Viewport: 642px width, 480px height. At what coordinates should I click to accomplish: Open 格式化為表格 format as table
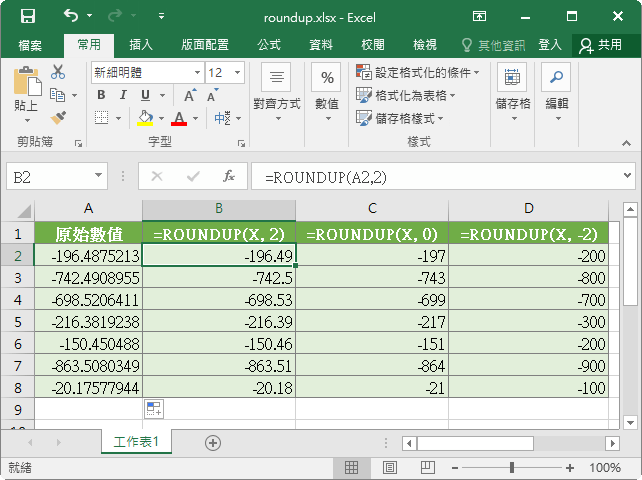tap(405, 95)
